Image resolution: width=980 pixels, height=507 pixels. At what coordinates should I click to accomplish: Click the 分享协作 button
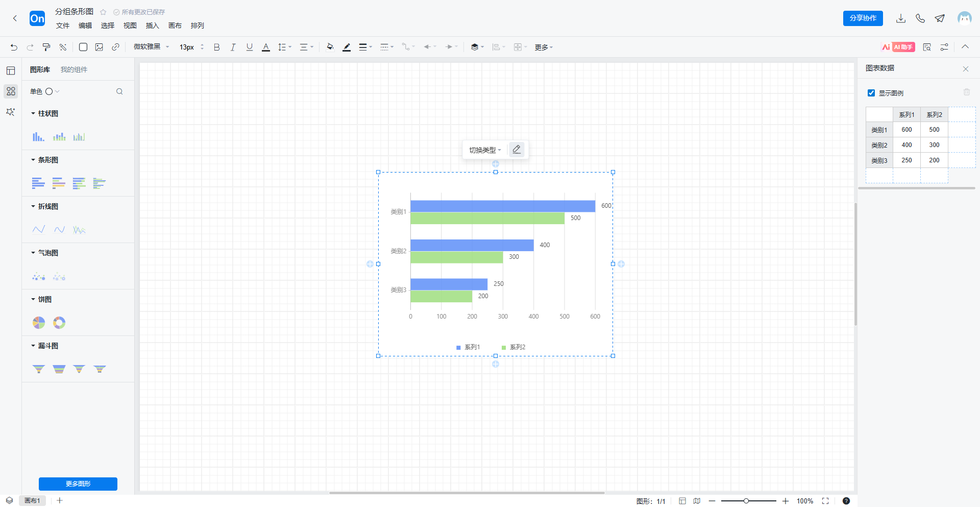click(x=863, y=18)
